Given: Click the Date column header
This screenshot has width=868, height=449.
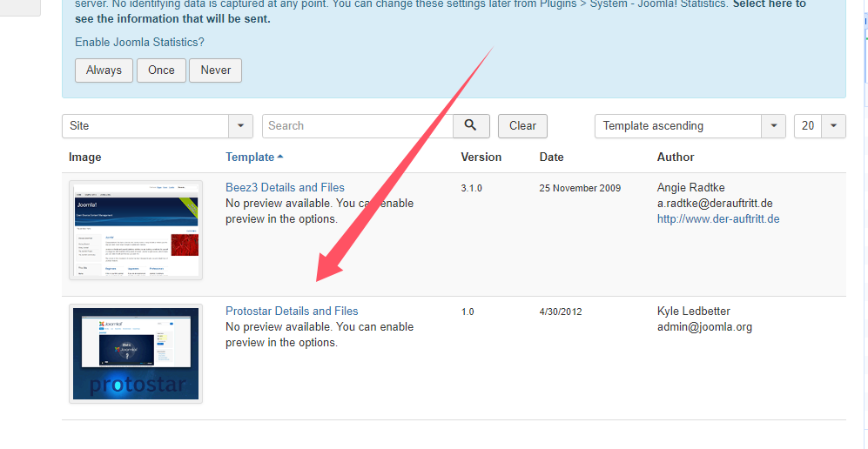Looking at the screenshot, I should point(551,157).
